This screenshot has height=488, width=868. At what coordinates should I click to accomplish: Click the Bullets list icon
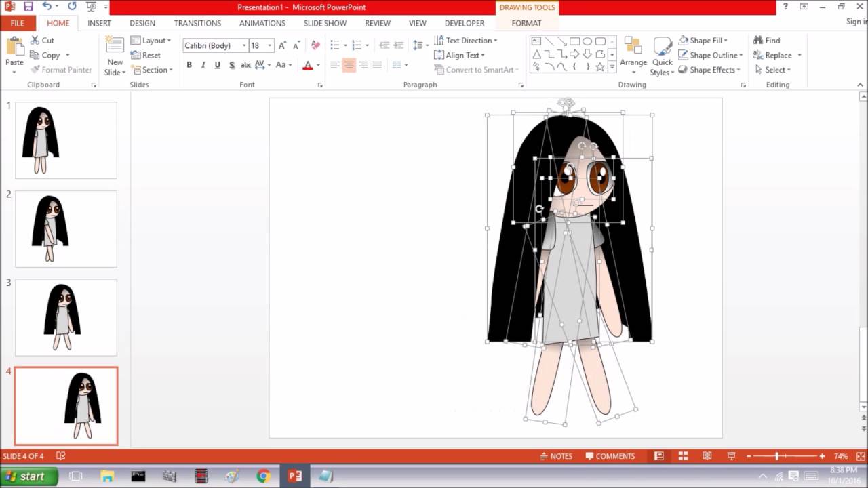335,45
